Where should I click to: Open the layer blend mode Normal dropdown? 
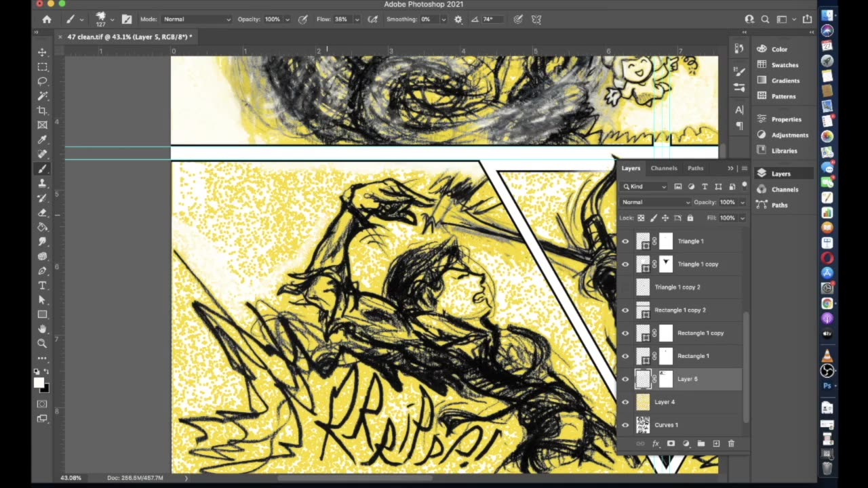[x=656, y=202]
